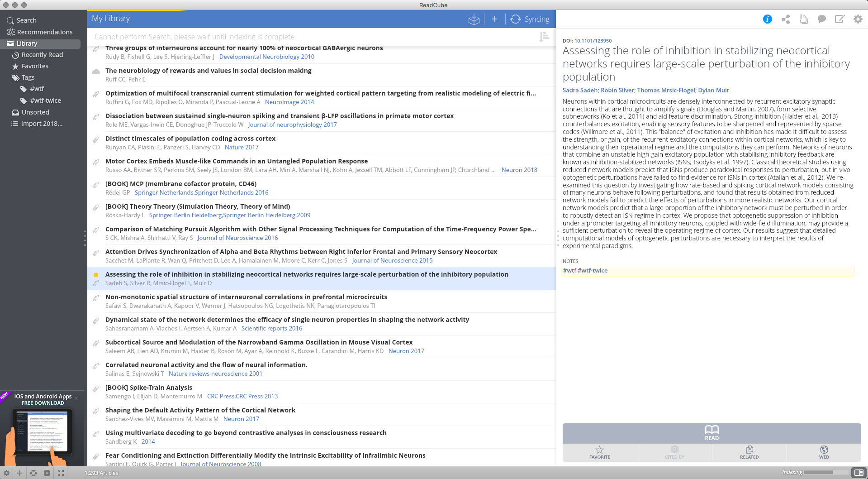868x479 pixels.
Task: Click the WEB globe button
Action: pyautogui.click(x=824, y=452)
